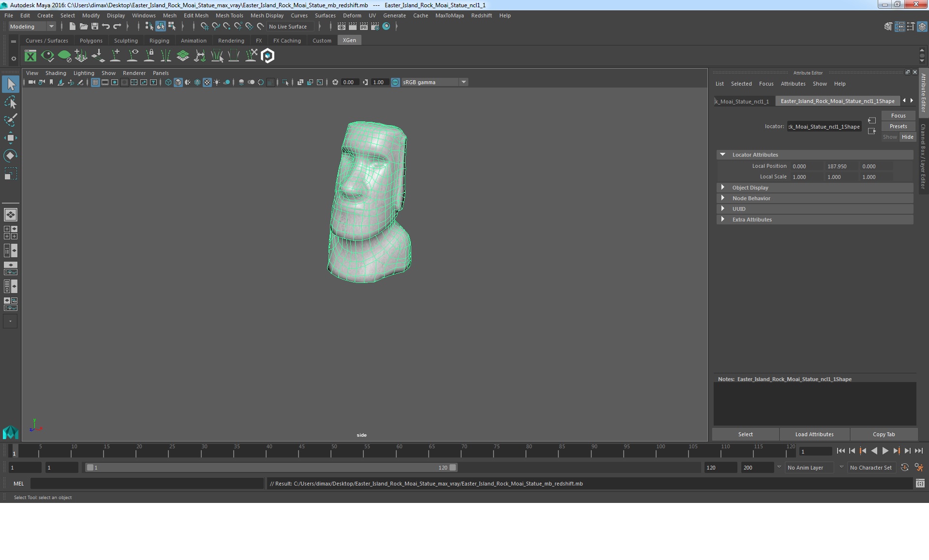Viewport: 929px width, 560px height.
Task: Click the Undo arrow icon
Action: point(106,27)
